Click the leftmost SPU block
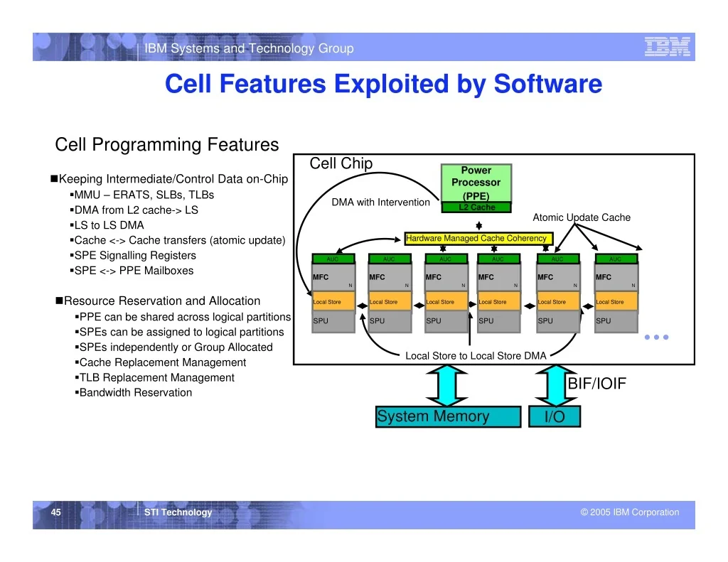This screenshot has width=728, height=562. [x=333, y=321]
